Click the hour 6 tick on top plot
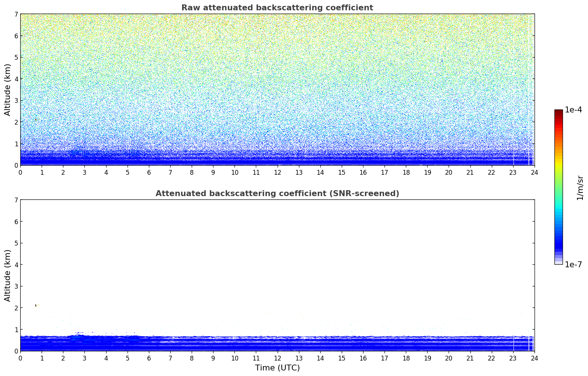The width and height of the screenshot is (588, 376). [x=149, y=172]
